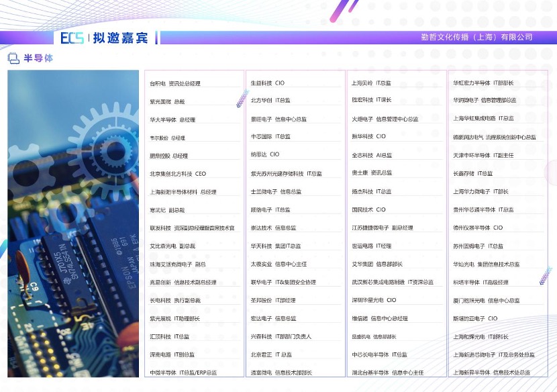Select the row 华大半导体 总经理
Viewport: 557px width, 392px height.
[172, 119]
